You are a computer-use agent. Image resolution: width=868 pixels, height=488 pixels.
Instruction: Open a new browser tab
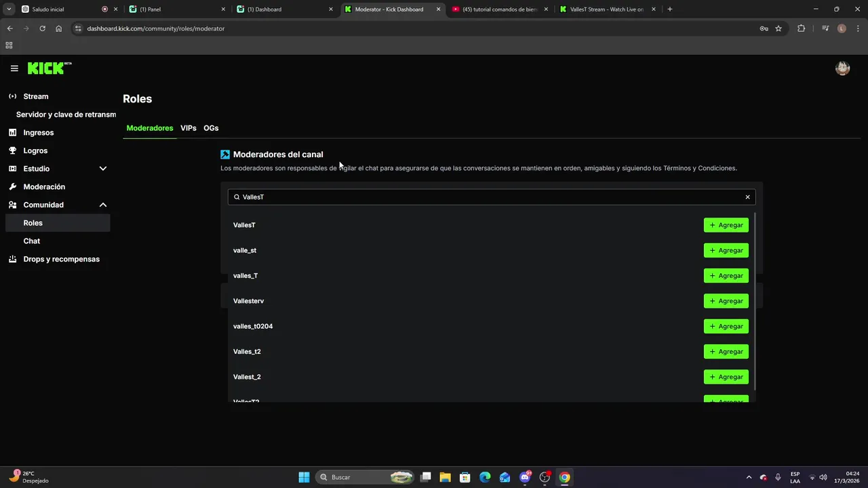[670, 9]
